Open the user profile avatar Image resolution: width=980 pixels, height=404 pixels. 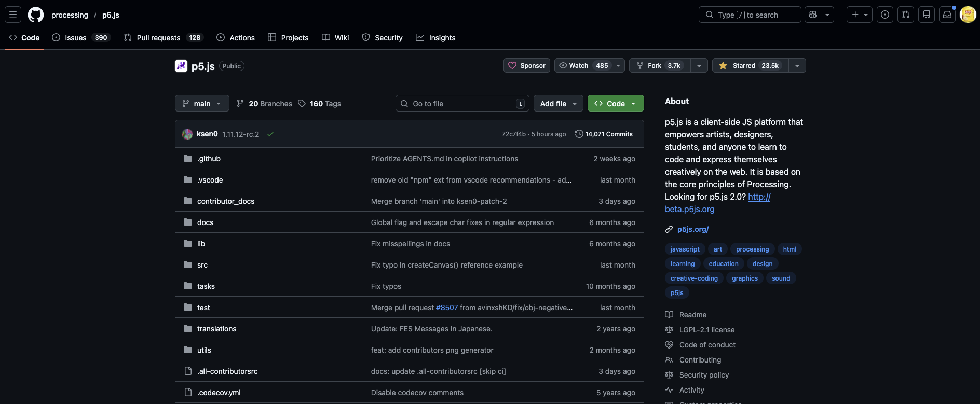[968, 15]
